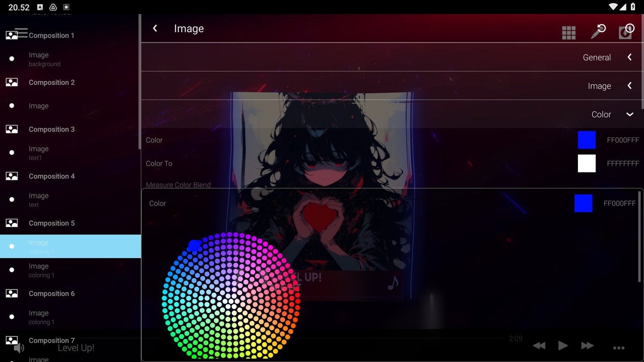Open the blue swatch in the Color row
Screen dimensions: 644x362
tap(586, 140)
